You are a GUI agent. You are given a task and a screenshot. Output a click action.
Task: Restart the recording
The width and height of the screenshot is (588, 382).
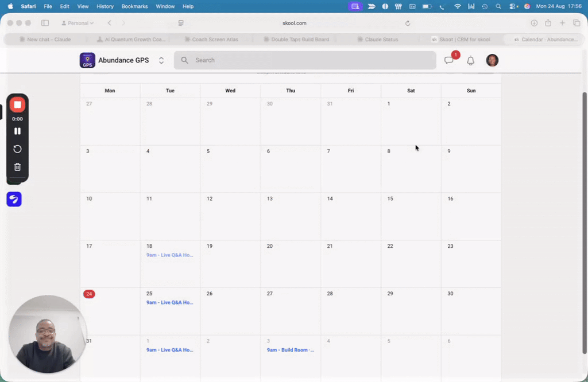[17, 149]
